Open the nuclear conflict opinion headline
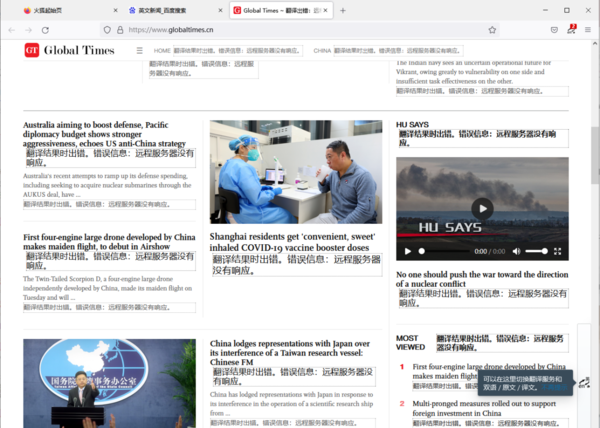This screenshot has height=428, width=600. [x=482, y=279]
